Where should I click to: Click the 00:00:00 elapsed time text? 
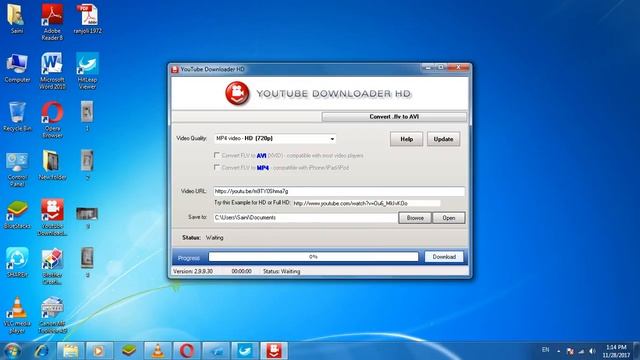[241, 271]
